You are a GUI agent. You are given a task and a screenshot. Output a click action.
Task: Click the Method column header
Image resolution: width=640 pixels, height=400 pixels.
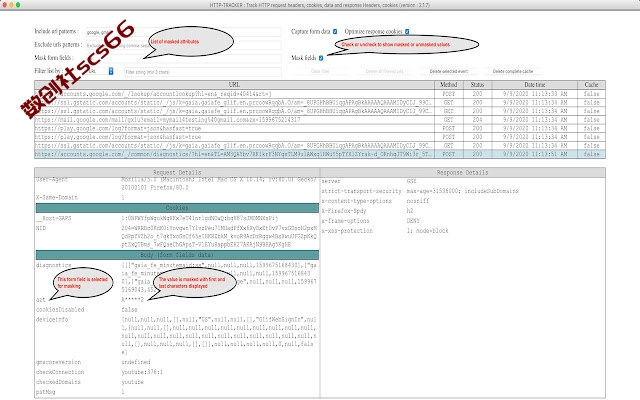pos(449,85)
